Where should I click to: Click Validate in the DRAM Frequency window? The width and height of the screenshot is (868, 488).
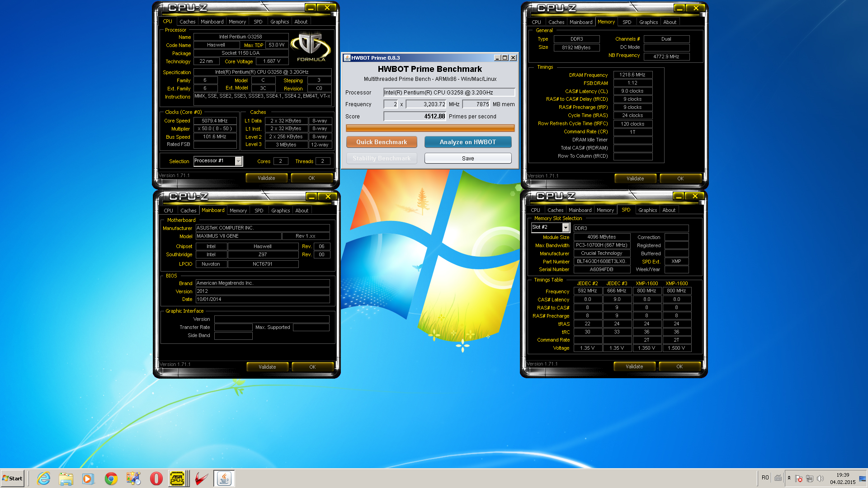(x=635, y=178)
